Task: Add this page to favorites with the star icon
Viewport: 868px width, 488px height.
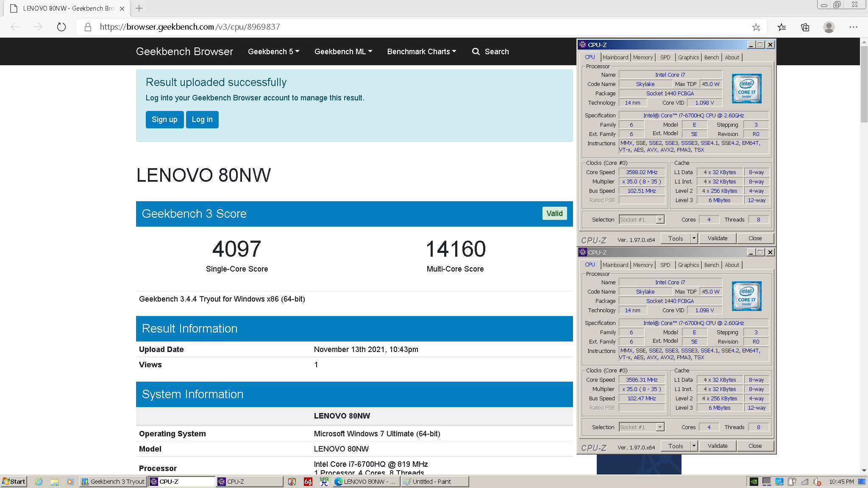Action: coord(756,28)
